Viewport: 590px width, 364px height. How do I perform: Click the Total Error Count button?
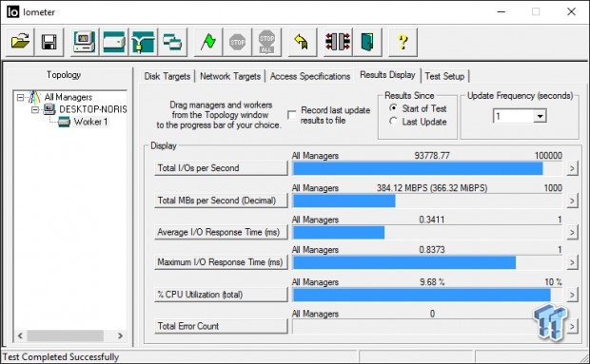coord(221,326)
